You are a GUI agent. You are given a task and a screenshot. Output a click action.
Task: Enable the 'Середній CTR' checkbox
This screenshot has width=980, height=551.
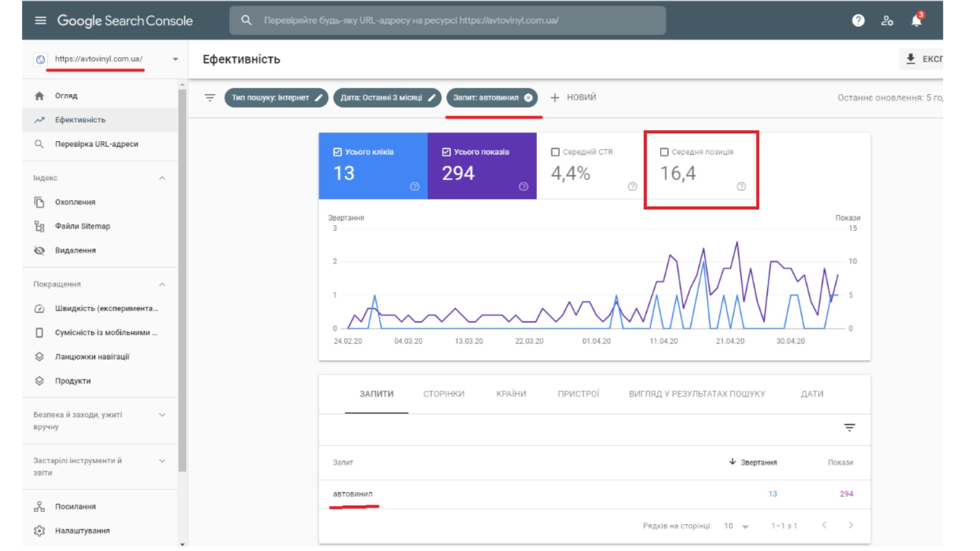[x=555, y=152]
